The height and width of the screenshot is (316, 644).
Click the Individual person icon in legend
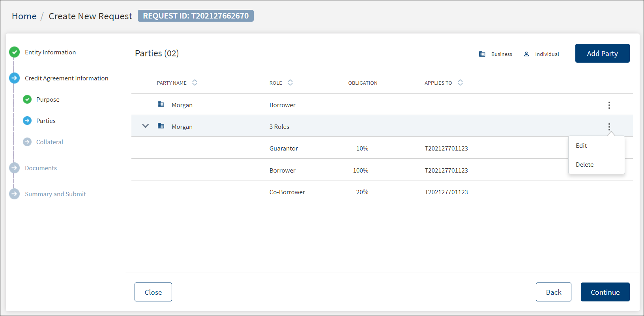pyautogui.click(x=526, y=54)
